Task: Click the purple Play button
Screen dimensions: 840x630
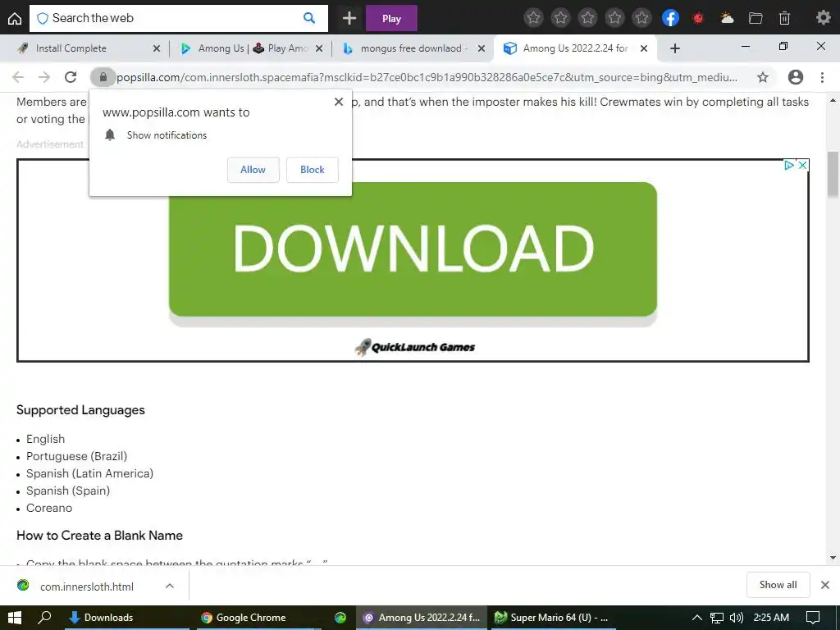Action: click(391, 19)
